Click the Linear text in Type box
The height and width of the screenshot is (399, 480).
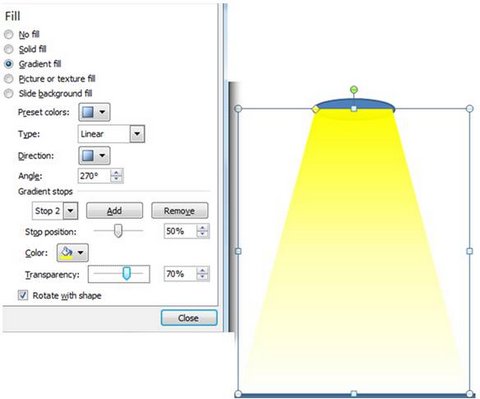[x=92, y=134]
